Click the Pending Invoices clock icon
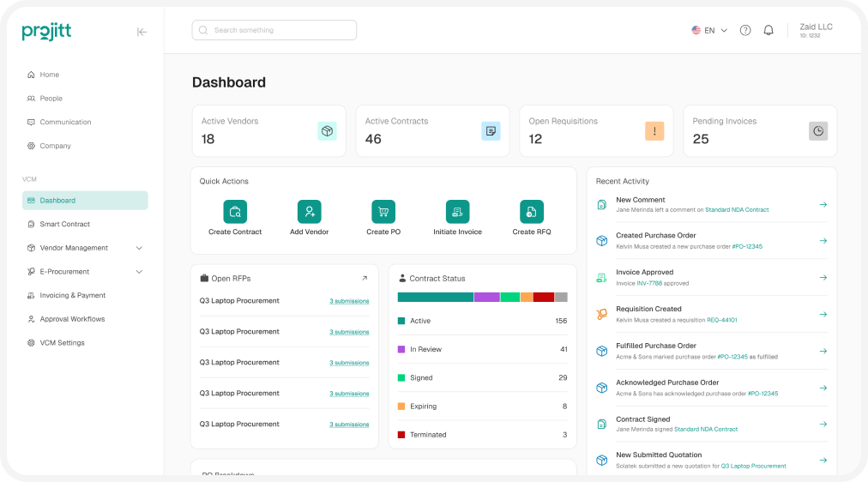The width and height of the screenshot is (868, 482). [818, 131]
